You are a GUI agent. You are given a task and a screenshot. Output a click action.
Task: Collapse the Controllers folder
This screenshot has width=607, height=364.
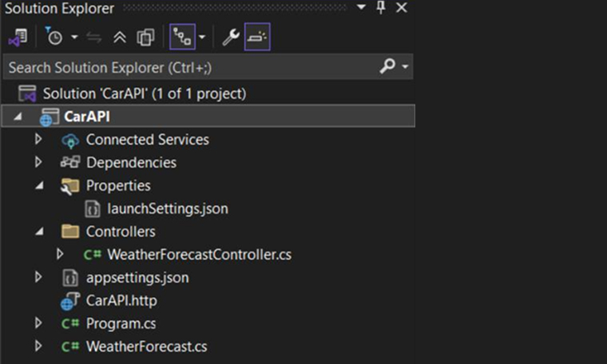(x=39, y=231)
